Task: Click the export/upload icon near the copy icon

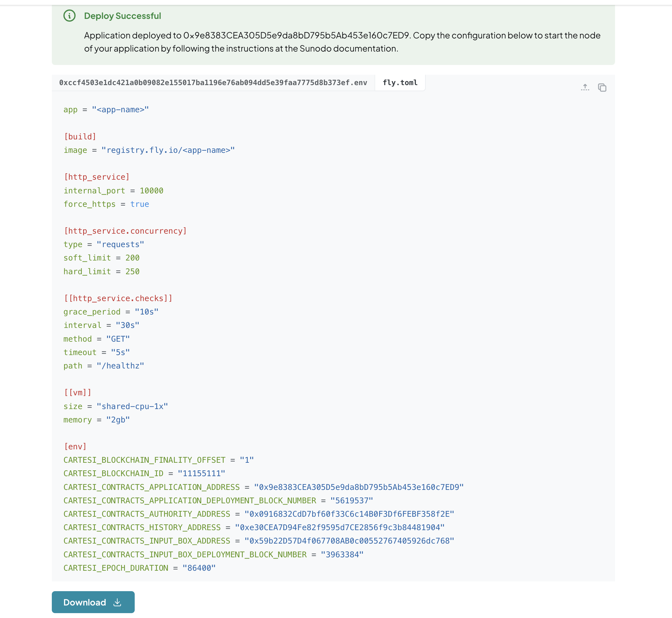Action: coord(585,87)
